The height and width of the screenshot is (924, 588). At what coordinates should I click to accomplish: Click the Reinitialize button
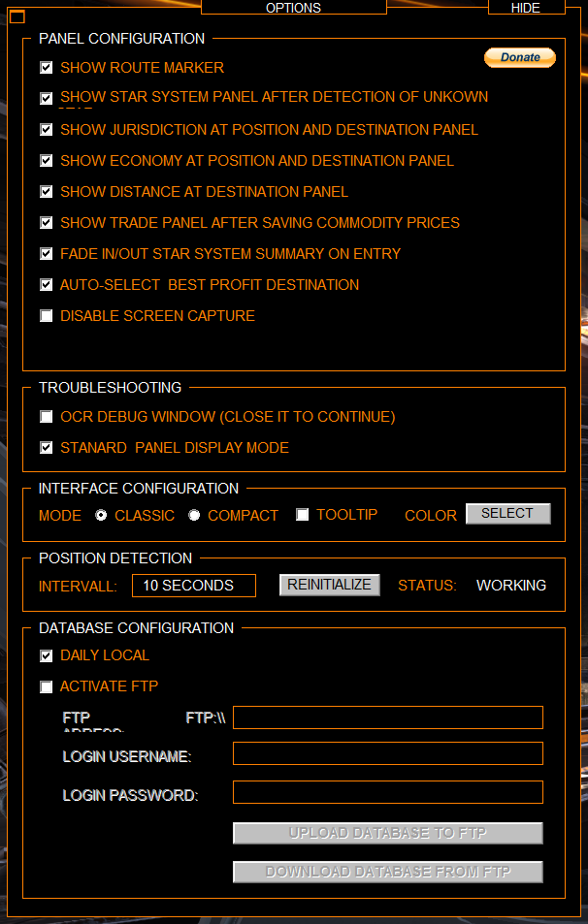click(x=330, y=585)
